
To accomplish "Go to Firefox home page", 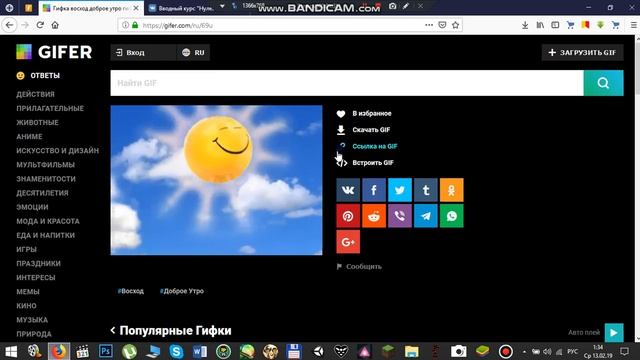I will [x=55, y=25].
